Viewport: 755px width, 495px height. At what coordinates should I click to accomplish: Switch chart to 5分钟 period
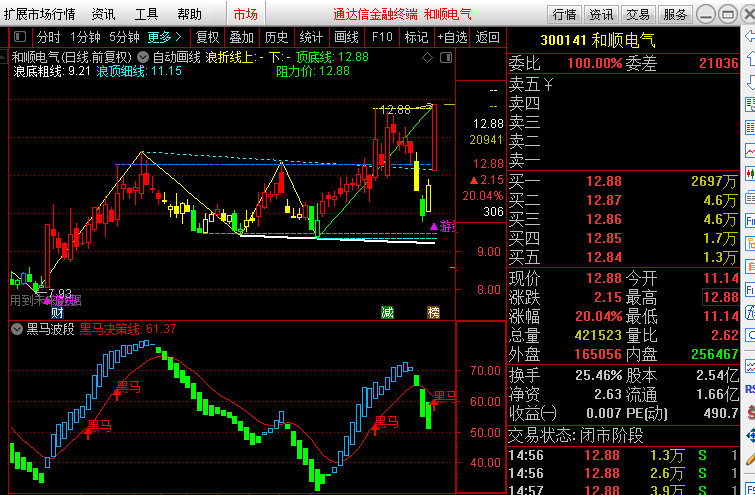click(x=124, y=37)
